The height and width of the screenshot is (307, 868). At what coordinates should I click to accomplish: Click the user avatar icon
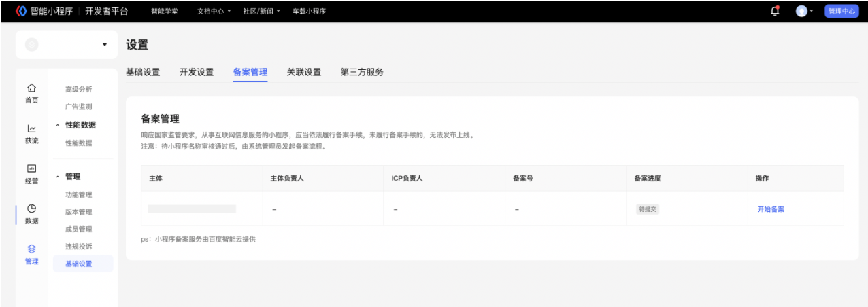coord(802,11)
